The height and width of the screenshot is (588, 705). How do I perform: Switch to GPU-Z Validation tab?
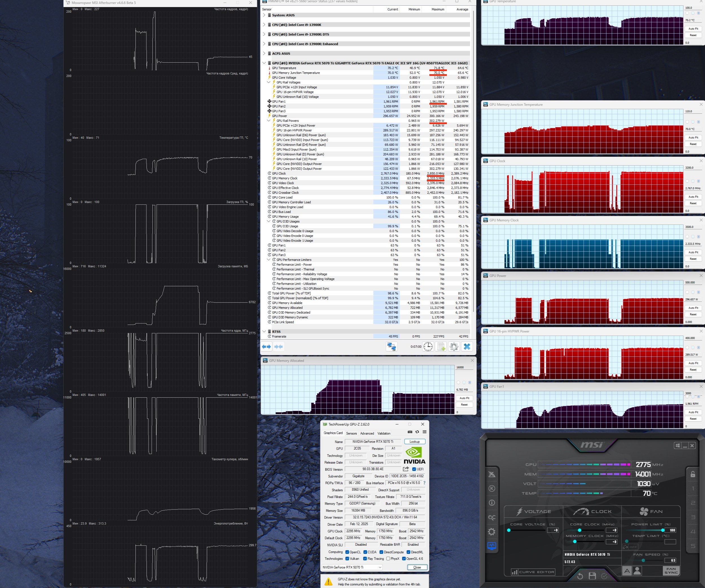(384, 433)
